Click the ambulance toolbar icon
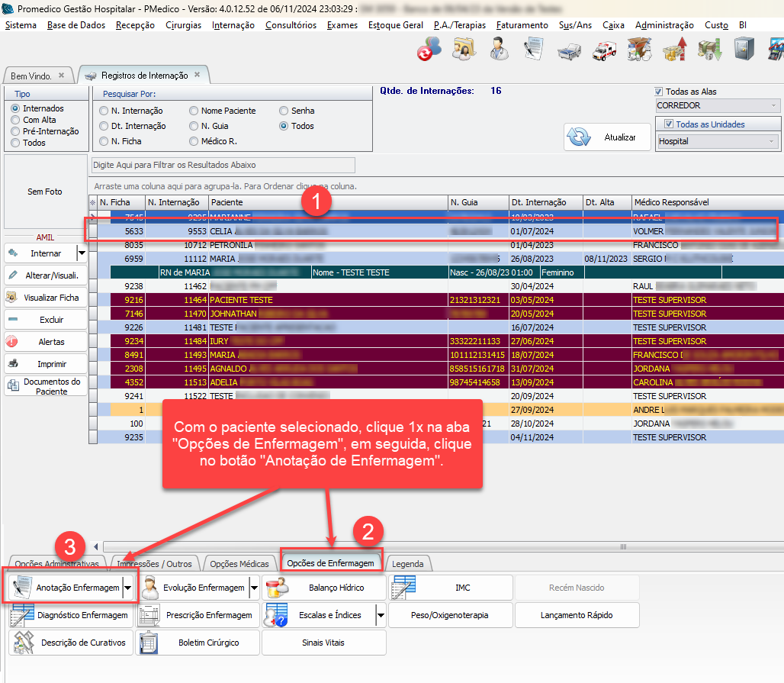The image size is (784, 683). [x=606, y=50]
